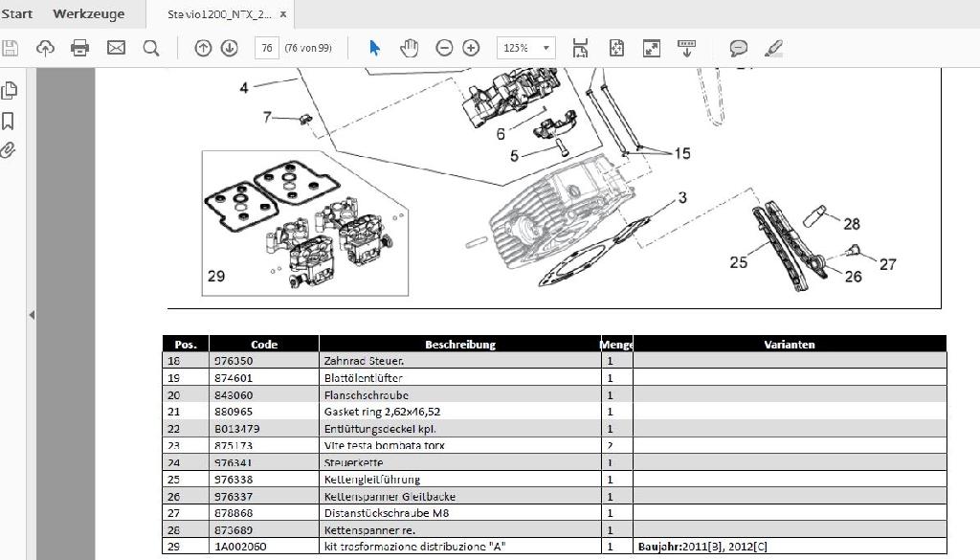Select the highlighter pen tool
This screenshot has width=980, height=560.
point(773,48)
